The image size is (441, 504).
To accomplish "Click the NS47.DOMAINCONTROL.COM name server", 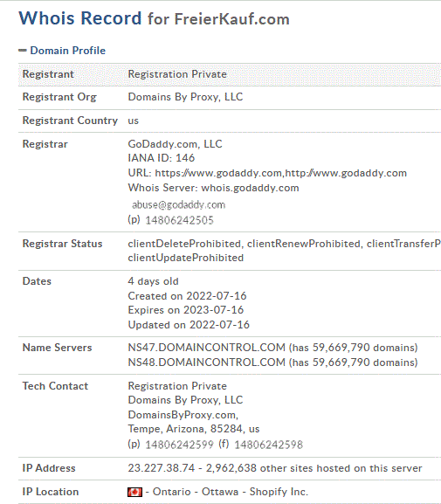I will tap(207, 348).
